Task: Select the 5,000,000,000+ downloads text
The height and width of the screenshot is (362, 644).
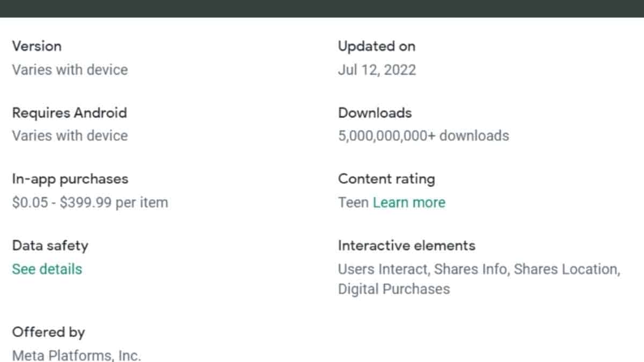Action: point(423,136)
